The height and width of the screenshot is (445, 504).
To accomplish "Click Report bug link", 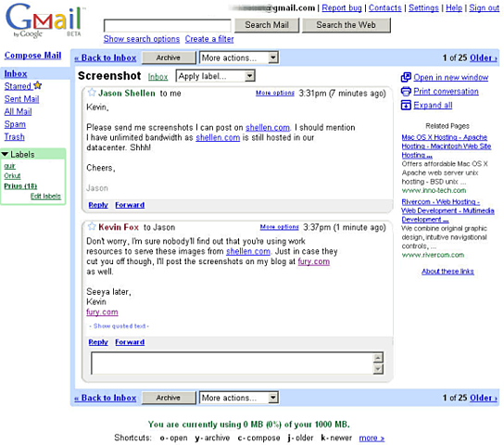I will (x=342, y=7).
